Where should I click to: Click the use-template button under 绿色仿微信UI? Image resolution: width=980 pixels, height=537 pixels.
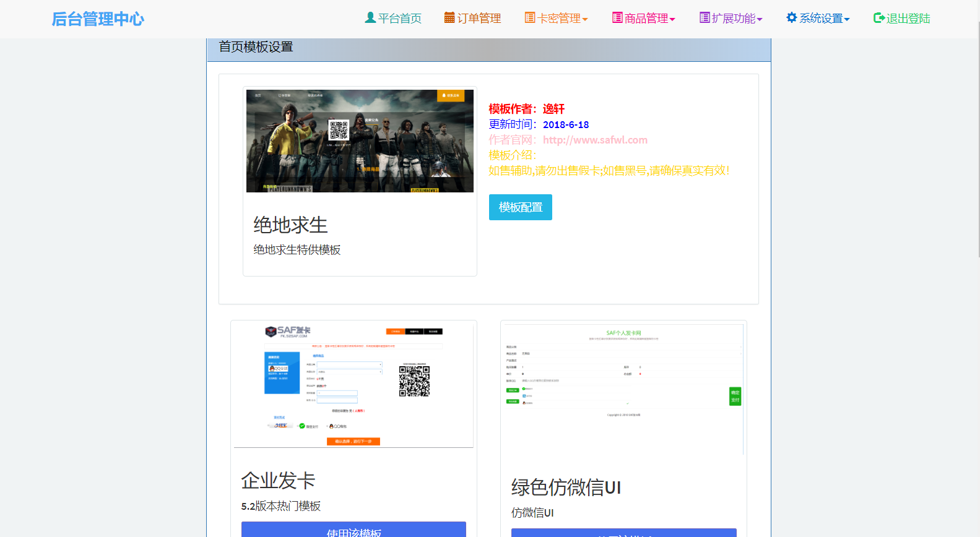(x=624, y=533)
